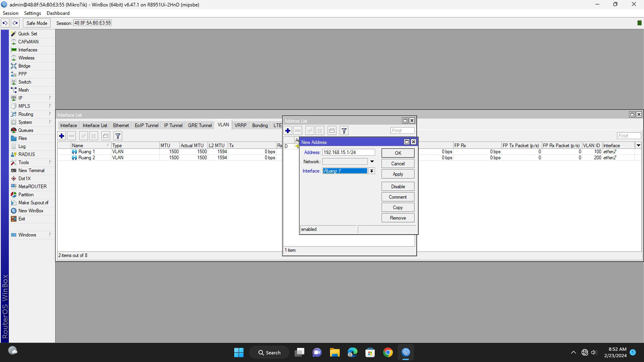Open MetaROUTER in sidebar
644x362 pixels.
tap(32, 187)
